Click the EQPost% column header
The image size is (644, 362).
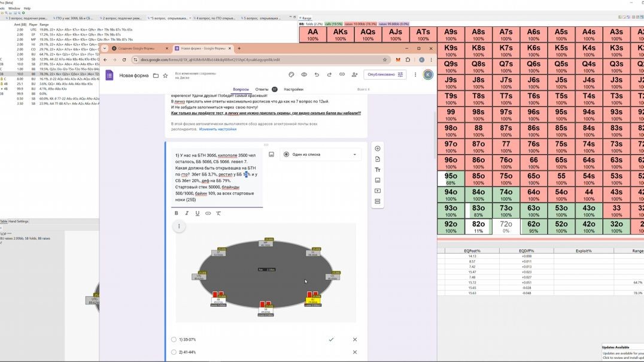(x=472, y=251)
